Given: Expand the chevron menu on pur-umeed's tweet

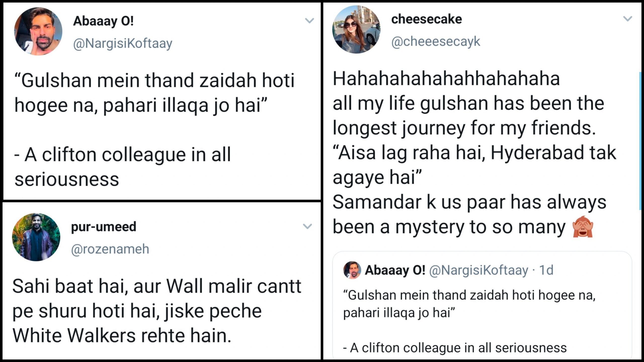Looking at the screenshot, I should 307,226.
